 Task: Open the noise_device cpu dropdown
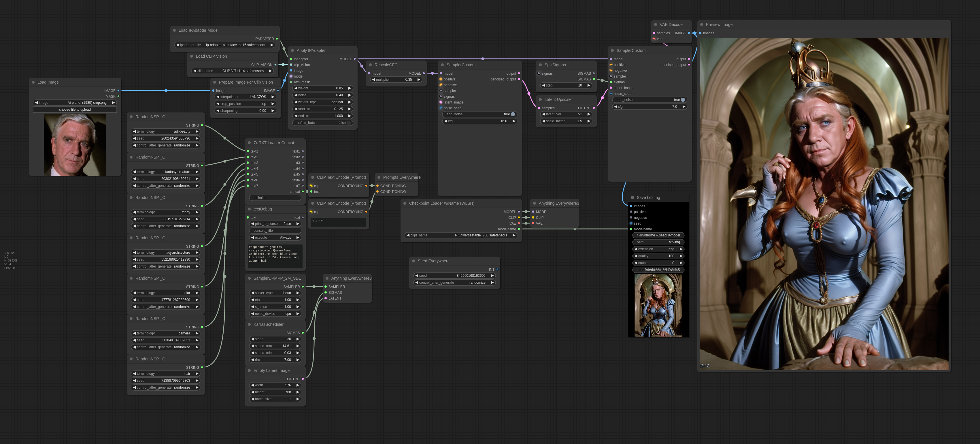(x=275, y=314)
